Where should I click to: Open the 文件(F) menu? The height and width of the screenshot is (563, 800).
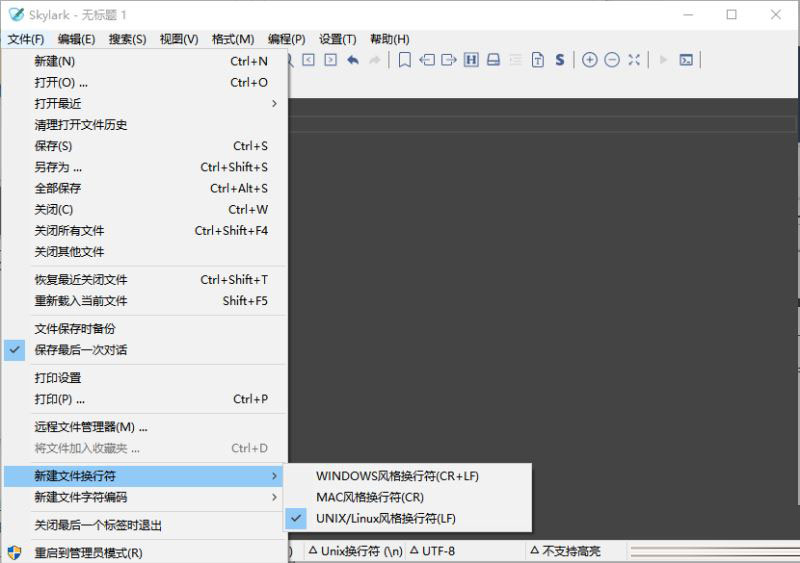pos(26,39)
